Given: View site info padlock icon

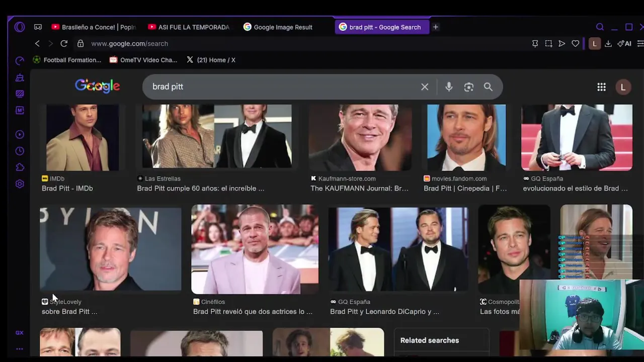Looking at the screenshot, I should pos(80,44).
